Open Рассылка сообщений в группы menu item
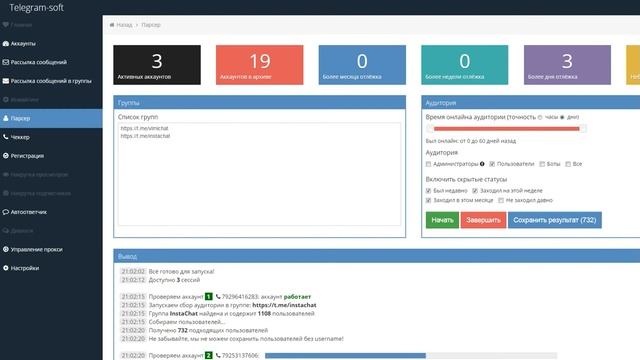Screen dimensions: 640x360 point(51,81)
